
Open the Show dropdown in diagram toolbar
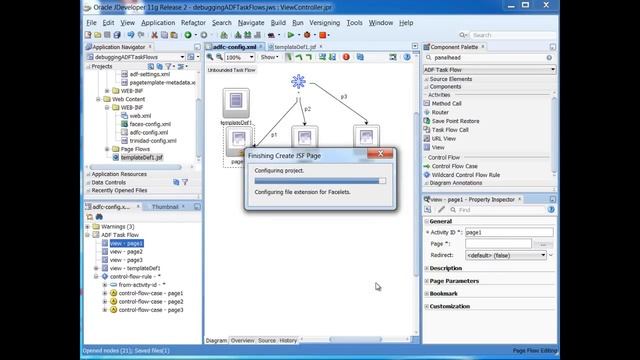click(270, 57)
